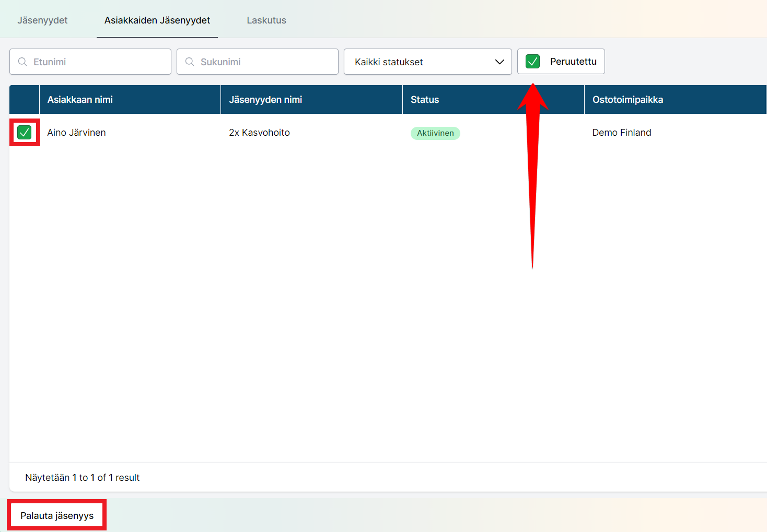Click the magnifier icon in Sukunimi field
This screenshot has height=532, width=767.
190,62
